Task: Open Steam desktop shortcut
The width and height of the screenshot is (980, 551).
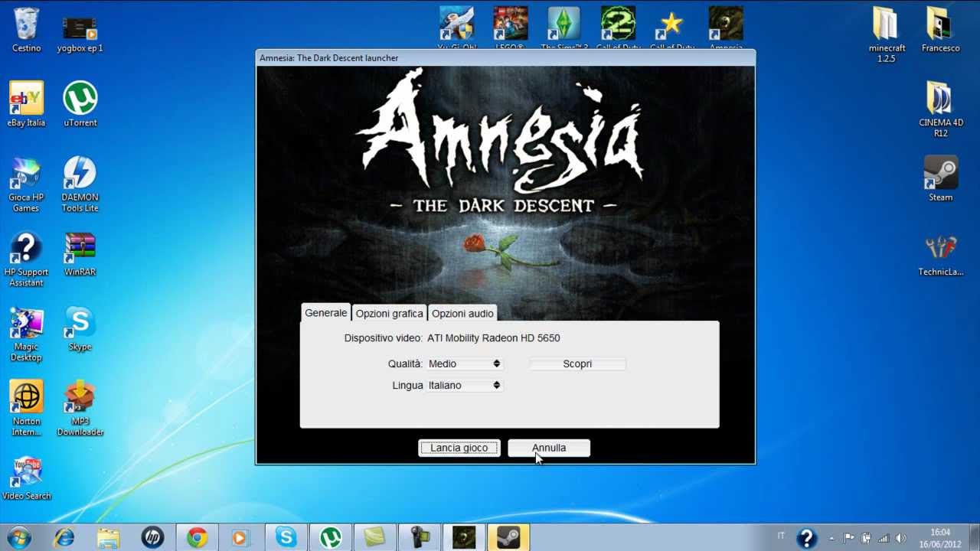Action: click(x=940, y=180)
